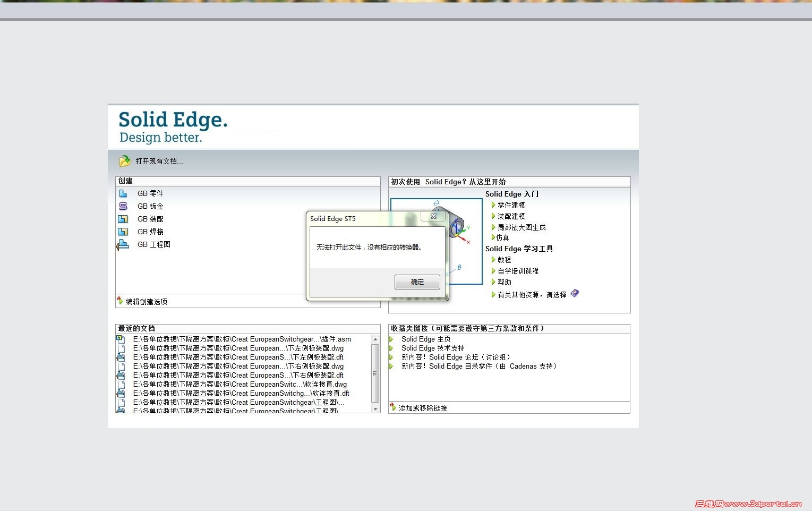Confirm the error dialog with 确定

coord(417,282)
